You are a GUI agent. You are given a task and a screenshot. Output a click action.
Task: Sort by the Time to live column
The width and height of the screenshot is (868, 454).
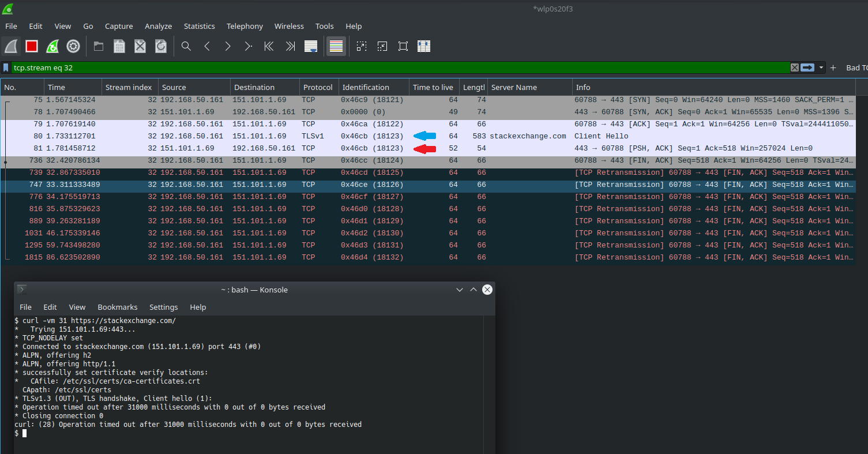click(x=433, y=87)
